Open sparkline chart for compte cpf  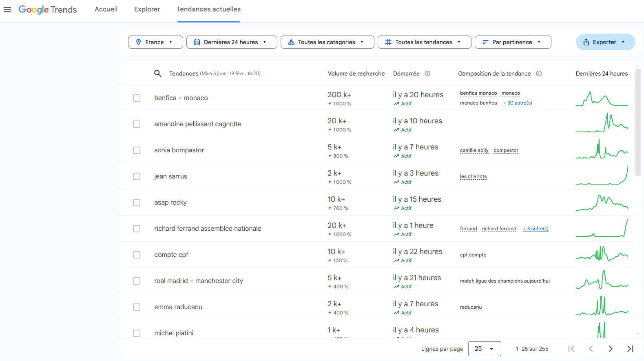(602, 254)
